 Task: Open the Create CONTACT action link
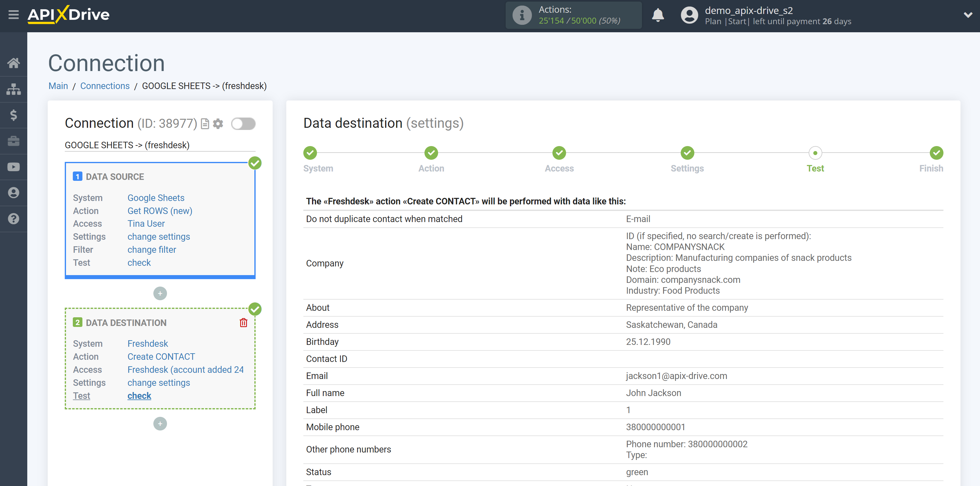[161, 356]
